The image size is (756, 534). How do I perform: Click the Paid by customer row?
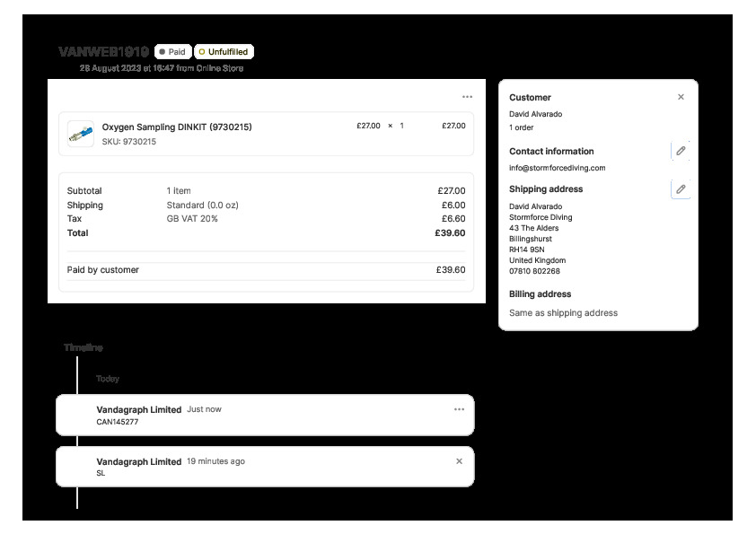pyautogui.click(x=266, y=269)
